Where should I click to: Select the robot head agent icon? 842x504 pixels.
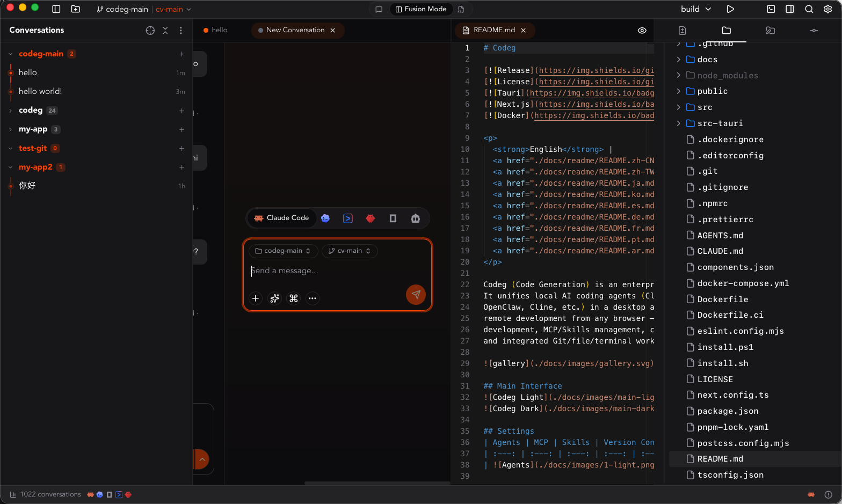(416, 218)
